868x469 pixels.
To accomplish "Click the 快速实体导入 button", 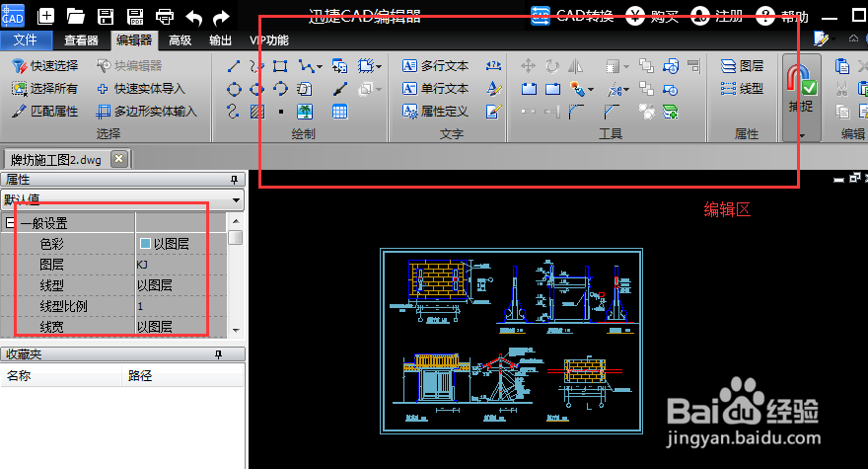I will tap(141, 89).
